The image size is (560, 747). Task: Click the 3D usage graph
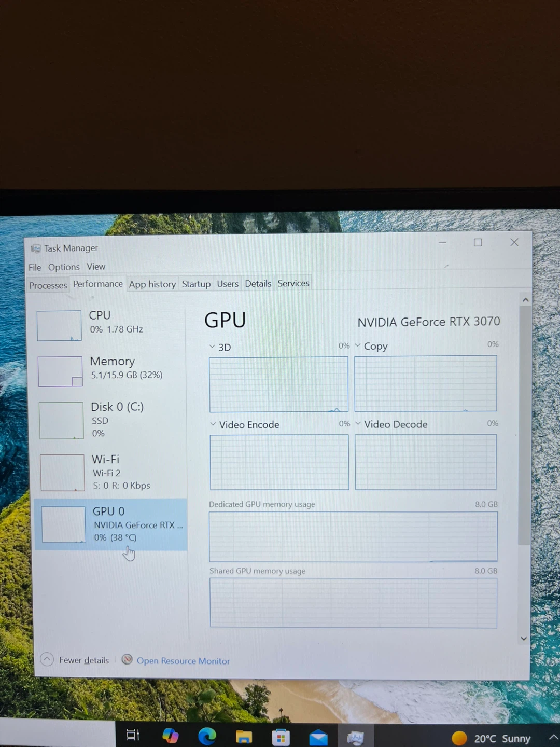(278, 384)
